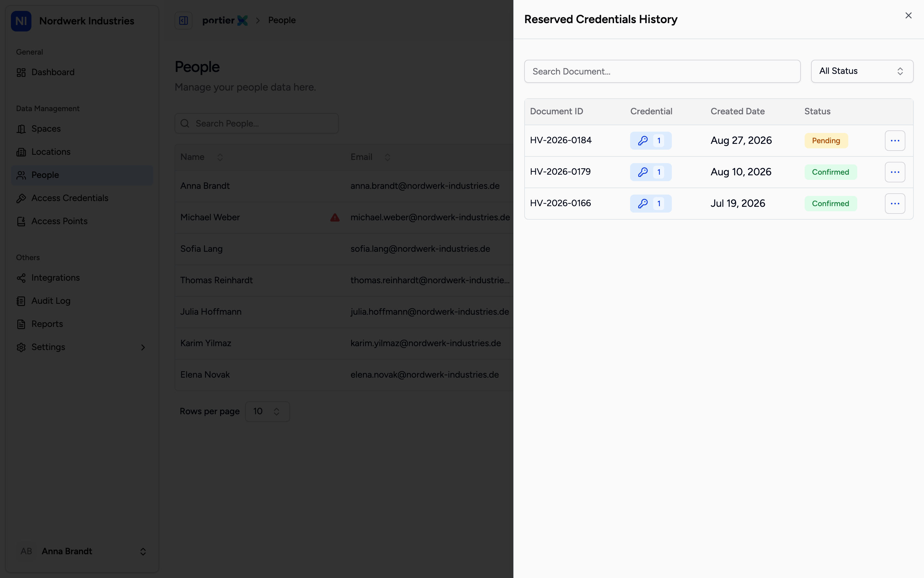The width and height of the screenshot is (924, 578).
Task: Click the warning icon next to Michael Weber
Action: pos(335,217)
